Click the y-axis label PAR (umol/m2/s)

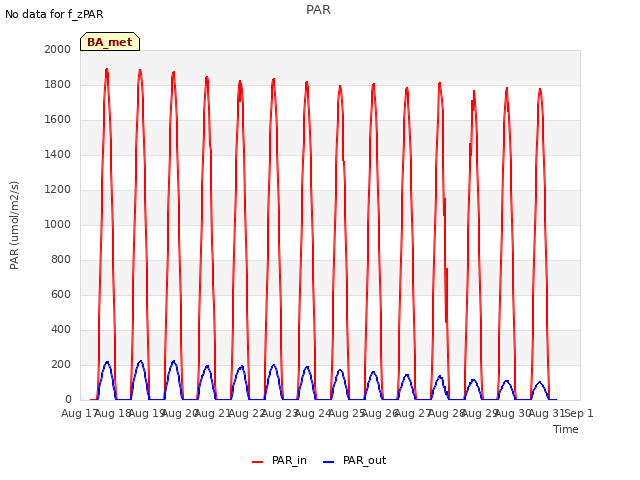point(14,225)
